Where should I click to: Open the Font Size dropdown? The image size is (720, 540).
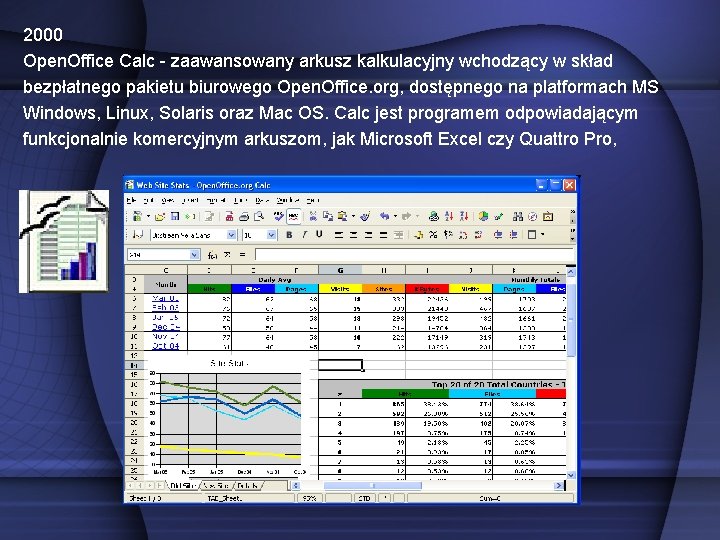pos(271,235)
